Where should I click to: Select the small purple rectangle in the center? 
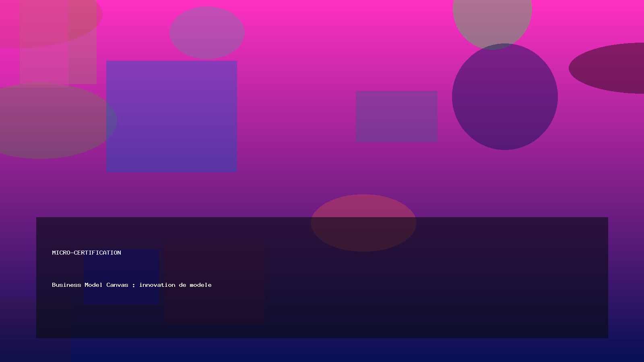396,116
